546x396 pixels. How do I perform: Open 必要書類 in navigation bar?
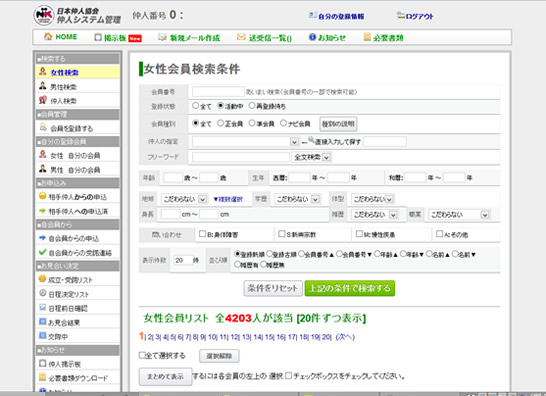(388, 38)
